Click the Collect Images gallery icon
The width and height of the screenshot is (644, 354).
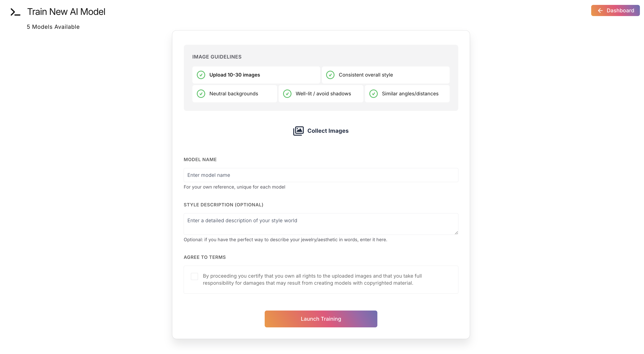[x=298, y=131]
